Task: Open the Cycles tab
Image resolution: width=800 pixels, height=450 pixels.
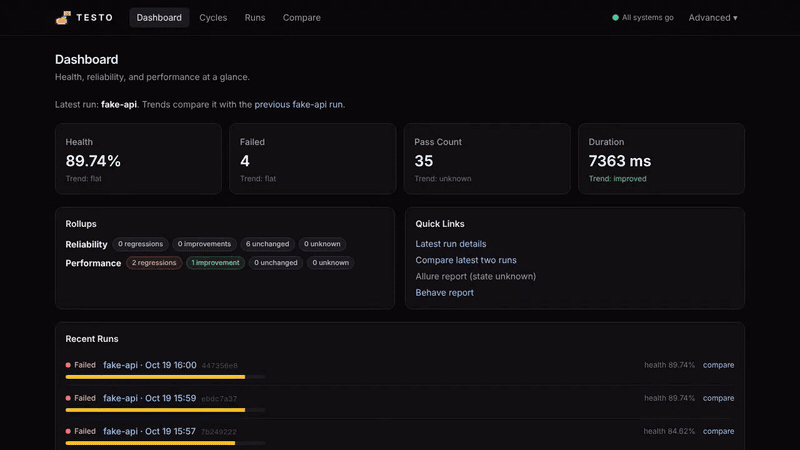Action: coord(213,17)
